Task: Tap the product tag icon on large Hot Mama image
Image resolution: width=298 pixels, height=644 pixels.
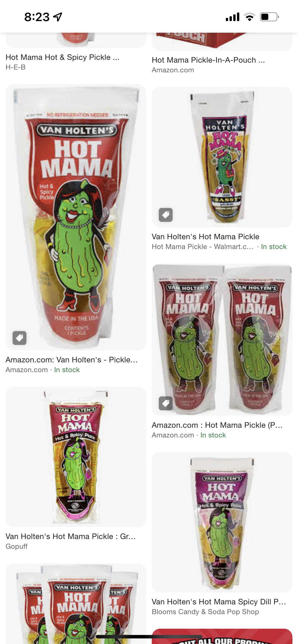Action: click(19, 338)
